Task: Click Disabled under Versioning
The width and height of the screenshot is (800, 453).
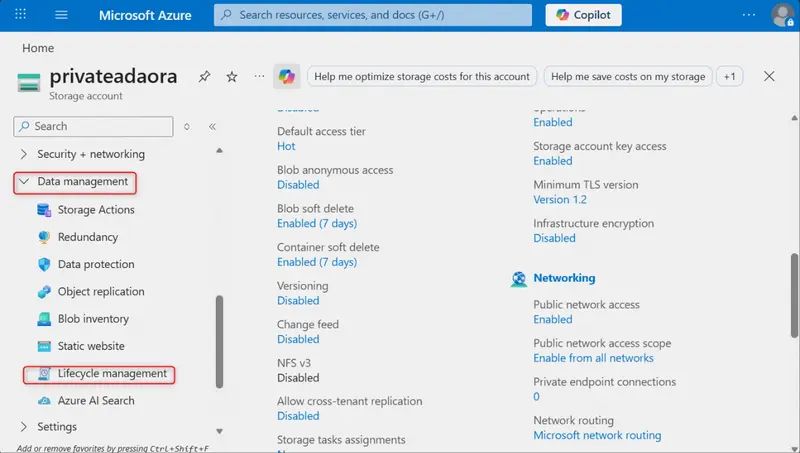Action: tap(298, 300)
